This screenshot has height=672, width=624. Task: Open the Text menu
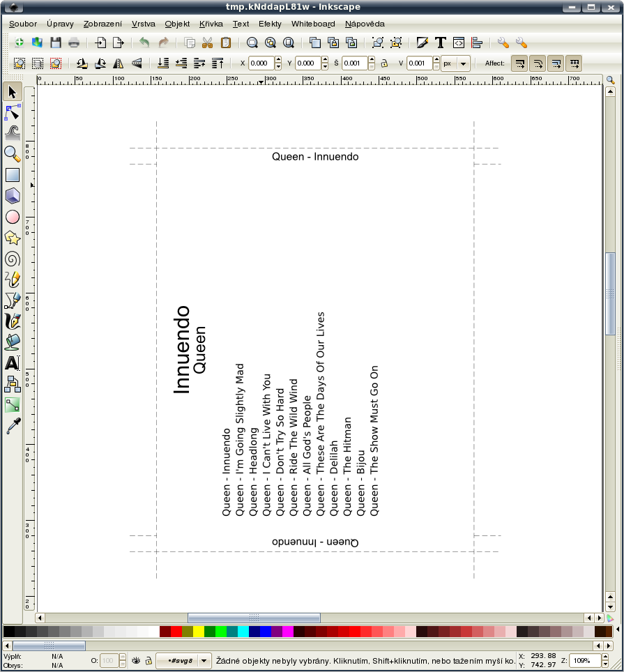pos(241,24)
